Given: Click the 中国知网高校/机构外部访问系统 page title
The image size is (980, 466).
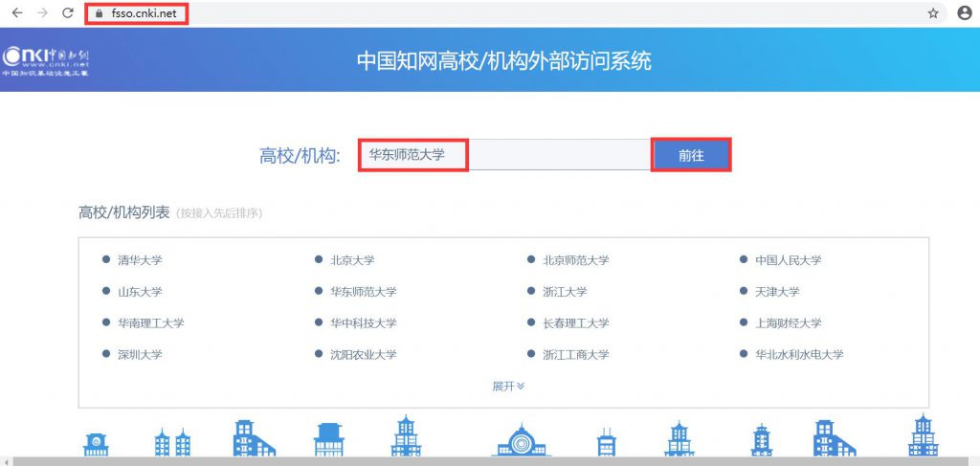Looking at the screenshot, I should tap(503, 61).
